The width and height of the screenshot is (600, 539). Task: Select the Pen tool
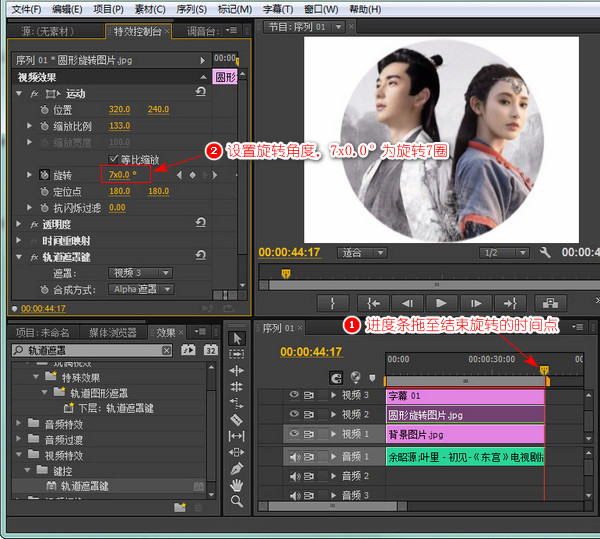tap(237, 469)
